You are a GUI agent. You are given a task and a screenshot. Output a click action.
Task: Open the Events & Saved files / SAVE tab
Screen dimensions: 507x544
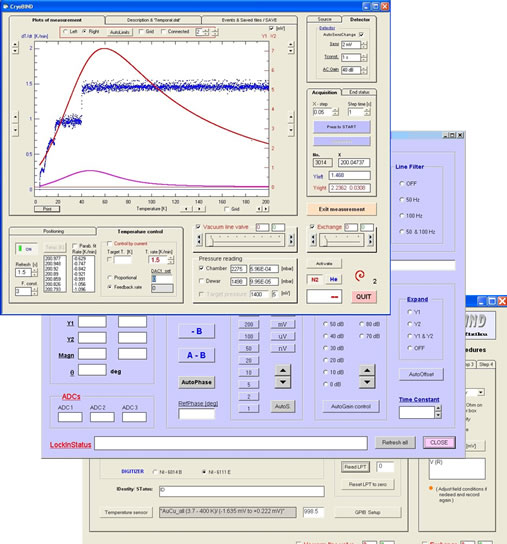[249, 20]
